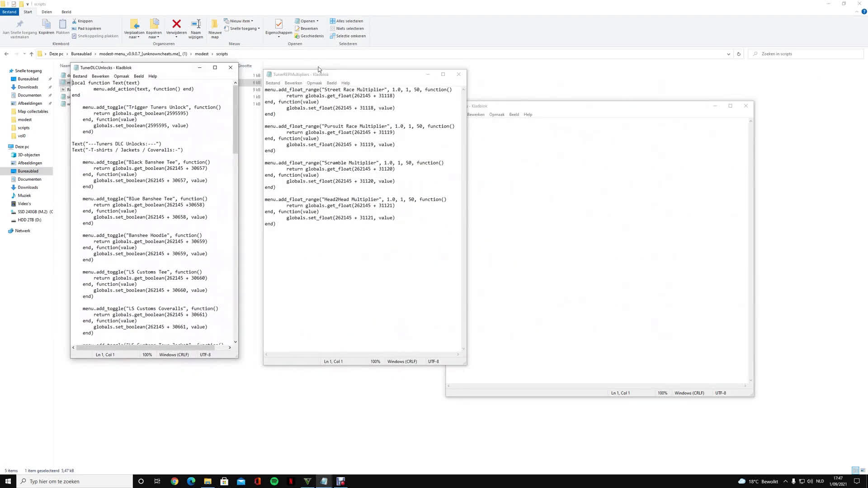Pin current folder with Aan Snelle toegang vastmaken

tap(19, 28)
